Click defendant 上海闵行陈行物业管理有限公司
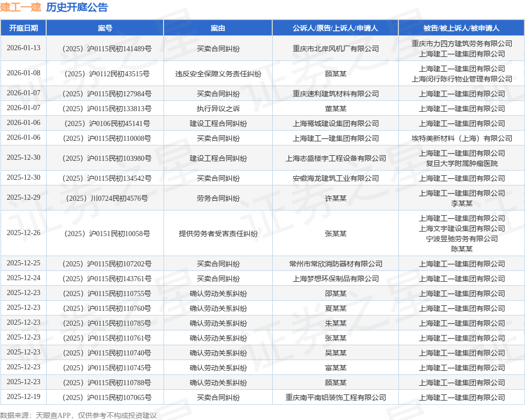Screen dimensions: 525x420 (x=462, y=79)
